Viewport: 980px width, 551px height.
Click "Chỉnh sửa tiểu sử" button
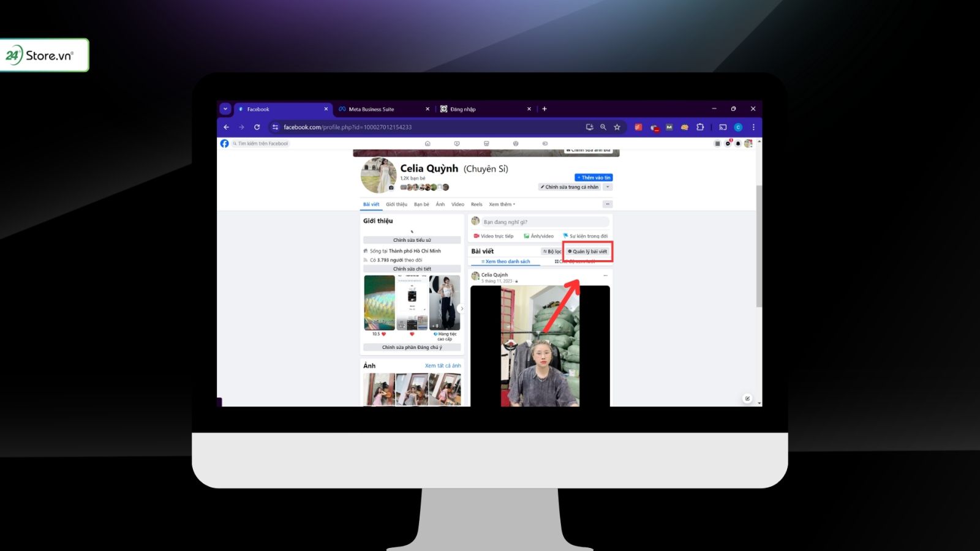(412, 240)
